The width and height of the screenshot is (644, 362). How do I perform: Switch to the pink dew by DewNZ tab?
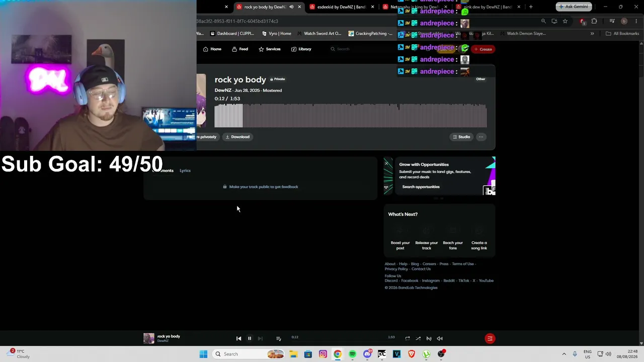(x=488, y=7)
